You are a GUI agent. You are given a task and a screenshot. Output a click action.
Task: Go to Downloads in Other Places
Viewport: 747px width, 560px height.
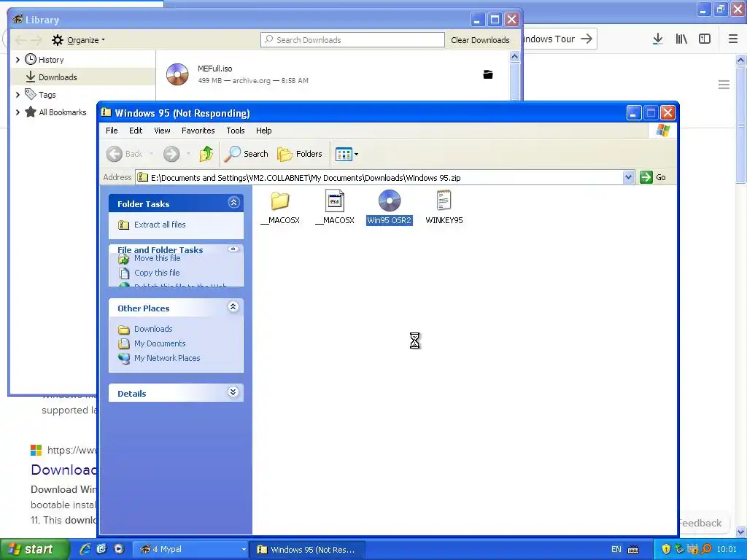[x=153, y=329]
